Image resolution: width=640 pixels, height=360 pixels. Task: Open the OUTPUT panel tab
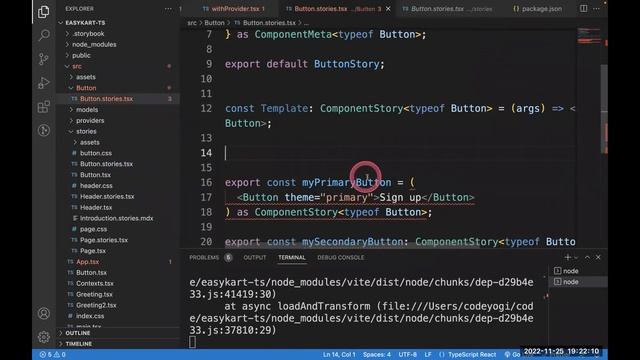255,258
